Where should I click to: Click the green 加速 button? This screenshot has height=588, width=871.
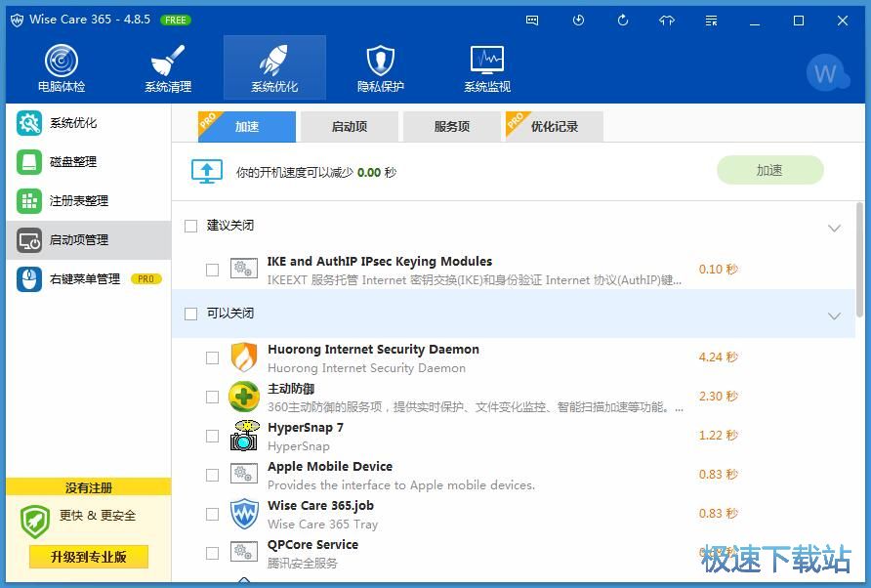pyautogui.click(x=769, y=169)
